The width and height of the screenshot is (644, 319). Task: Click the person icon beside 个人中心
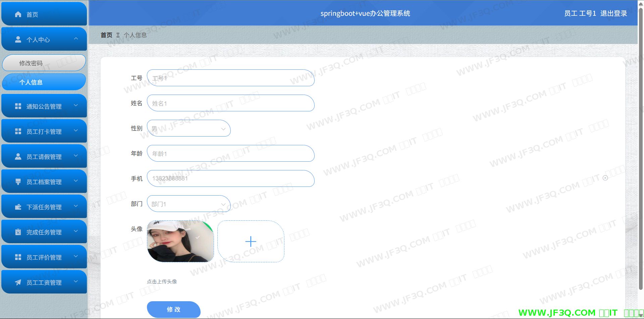[x=18, y=40]
